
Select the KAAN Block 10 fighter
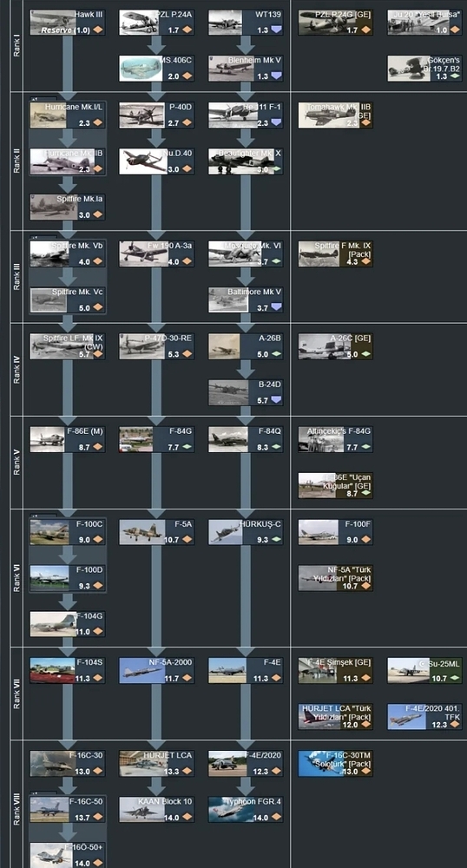pyautogui.click(x=156, y=809)
